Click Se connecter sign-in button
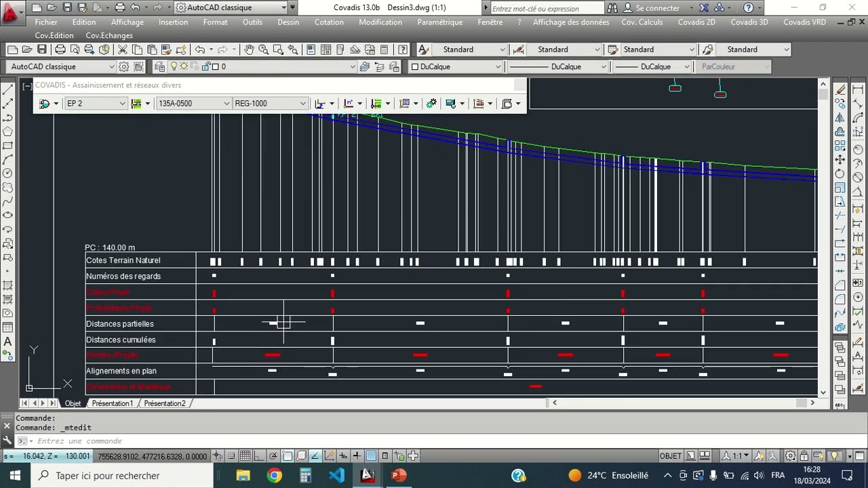Image resolution: width=868 pixels, height=488 pixels. click(x=651, y=7)
